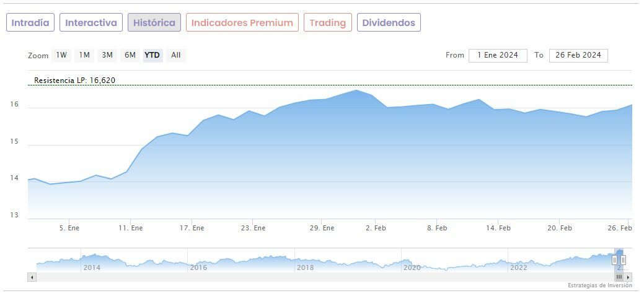Click the left range handle in navigator

coord(615,260)
